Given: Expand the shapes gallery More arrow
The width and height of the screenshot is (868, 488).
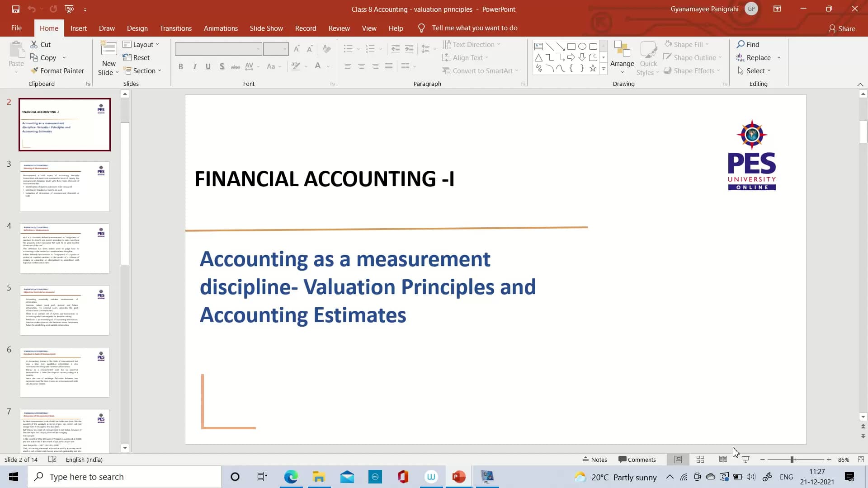Looking at the screenshot, I should [x=603, y=69].
